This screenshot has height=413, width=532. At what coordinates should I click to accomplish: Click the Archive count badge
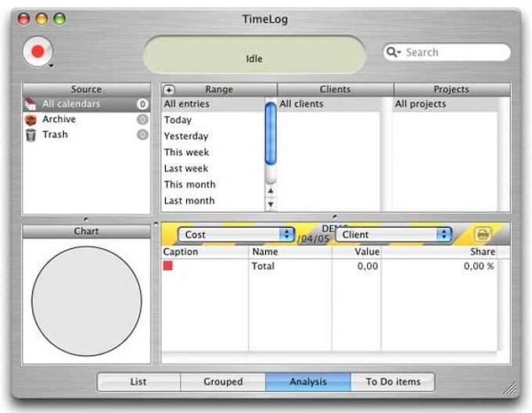tap(142, 120)
